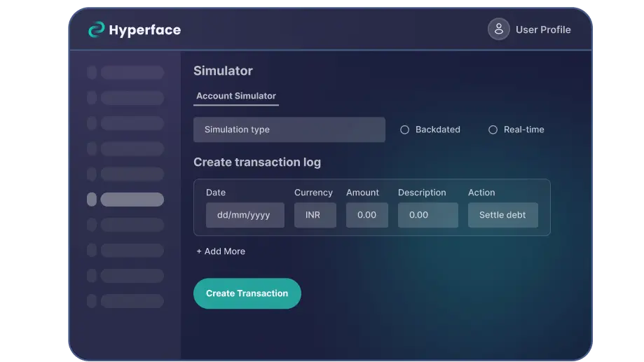
Task: Click the Amount input field
Action: [x=366, y=215]
